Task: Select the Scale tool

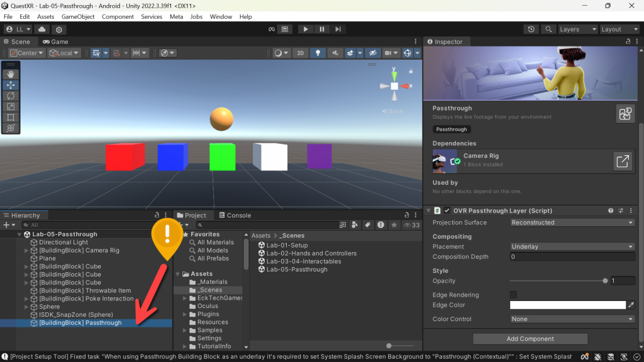Action: (x=11, y=106)
